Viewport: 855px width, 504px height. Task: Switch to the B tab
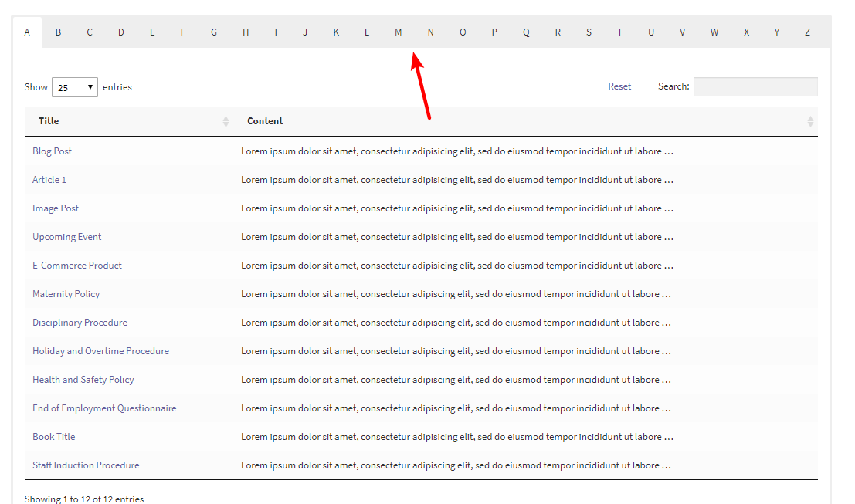coord(58,32)
